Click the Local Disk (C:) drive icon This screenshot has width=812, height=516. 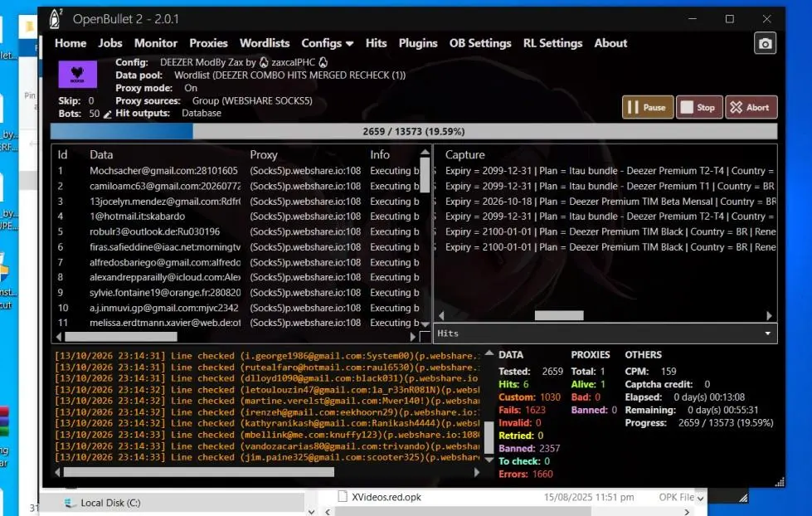pos(68,503)
